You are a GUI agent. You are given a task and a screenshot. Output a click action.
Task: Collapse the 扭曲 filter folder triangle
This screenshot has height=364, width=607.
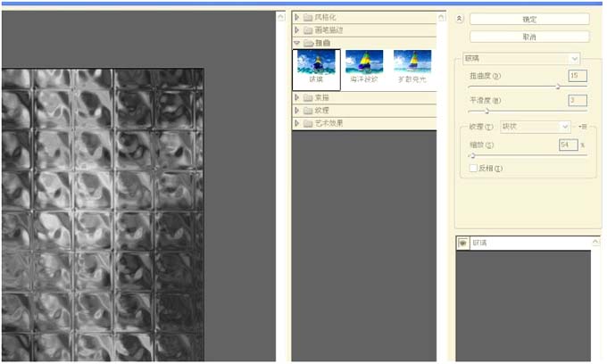point(297,43)
